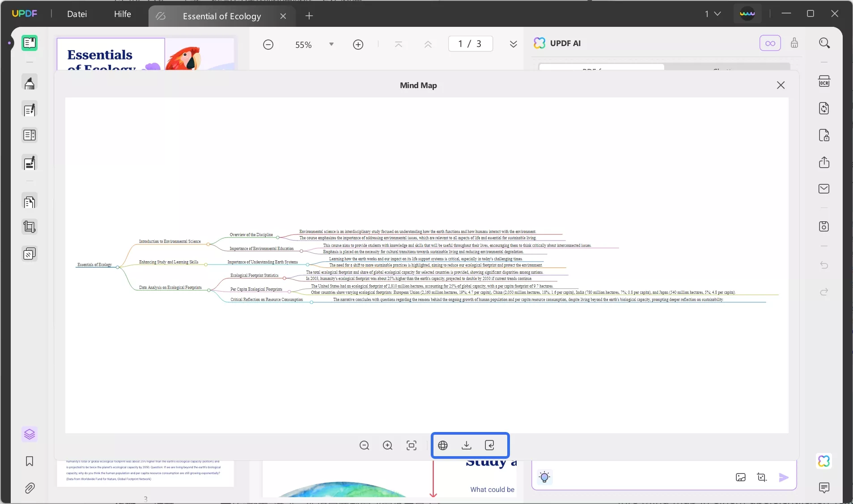Screen dimensions: 853x504
Task: Select the Essentials of Ecology page thumbnail
Action: tap(145, 54)
